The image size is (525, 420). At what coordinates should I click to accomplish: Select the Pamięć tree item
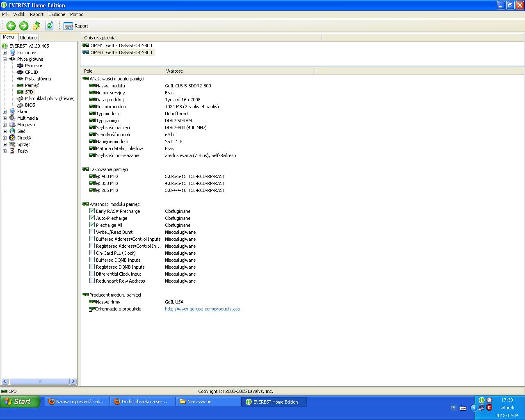click(32, 85)
